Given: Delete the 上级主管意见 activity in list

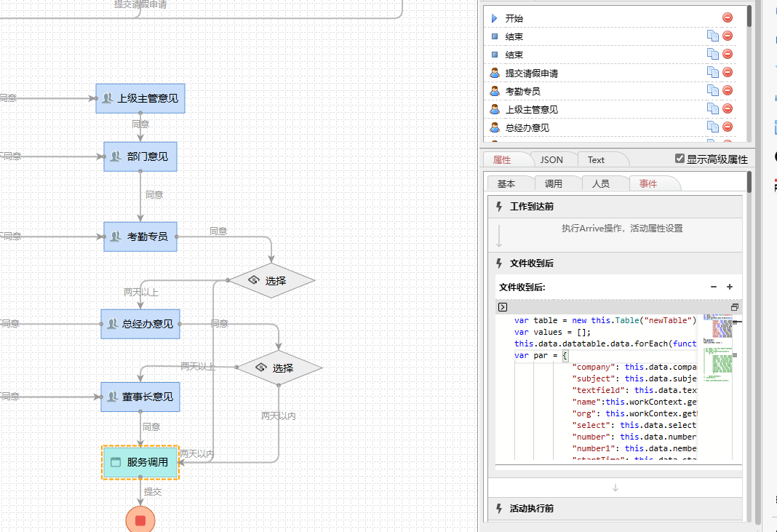Looking at the screenshot, I should pyautogui.click(x=728, y=108).
